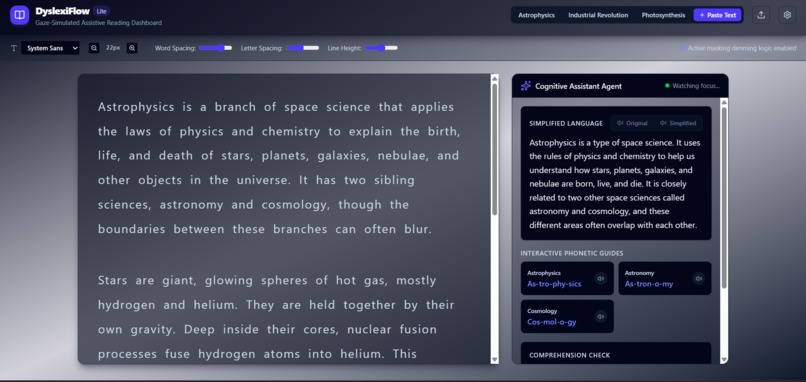The image size is (806, 382).
Task: Click the assistant panel scroll up arrow
Action: [x=724, y=102]
